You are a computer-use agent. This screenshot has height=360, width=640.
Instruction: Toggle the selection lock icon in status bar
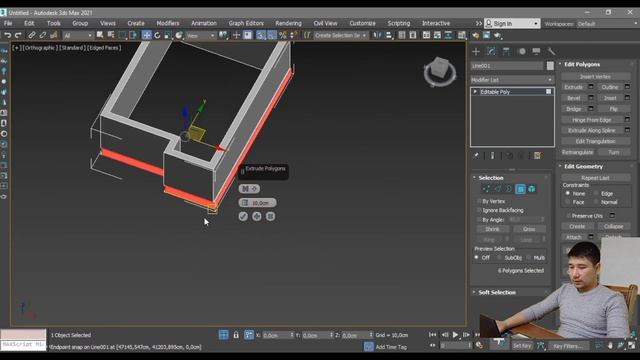(x=236, y=335)
